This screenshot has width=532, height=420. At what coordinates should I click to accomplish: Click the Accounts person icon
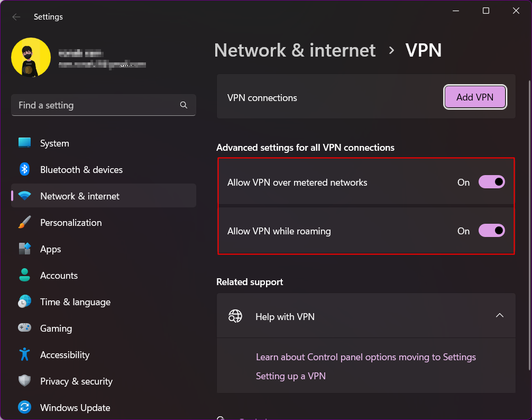tap(24, 275)
